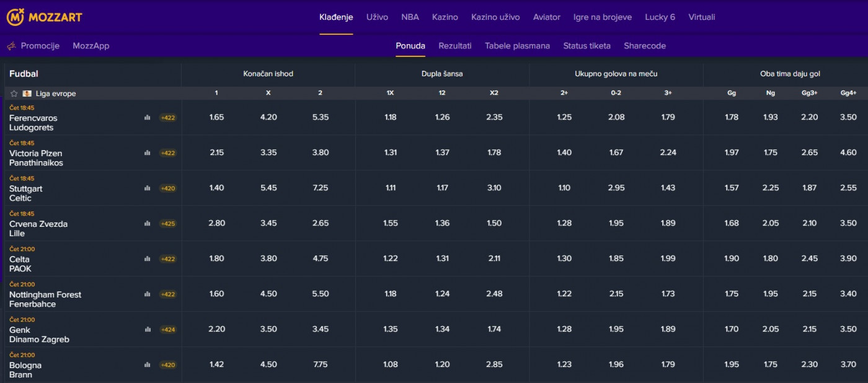Open statistics icon for Crvena Zvezda vs Lille
This screenshot has width=868, height=383.
pos(148,224)
